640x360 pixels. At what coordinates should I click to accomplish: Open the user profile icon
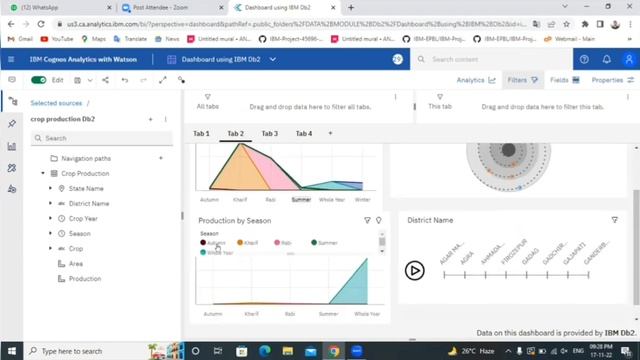629,60
